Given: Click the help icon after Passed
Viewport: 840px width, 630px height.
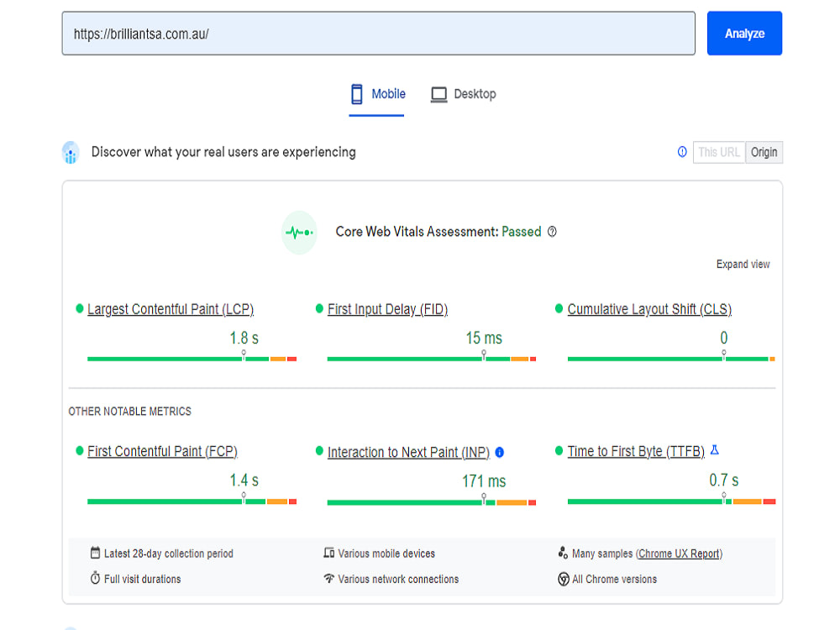Looking at the screenshot, I should pos(553,232).
